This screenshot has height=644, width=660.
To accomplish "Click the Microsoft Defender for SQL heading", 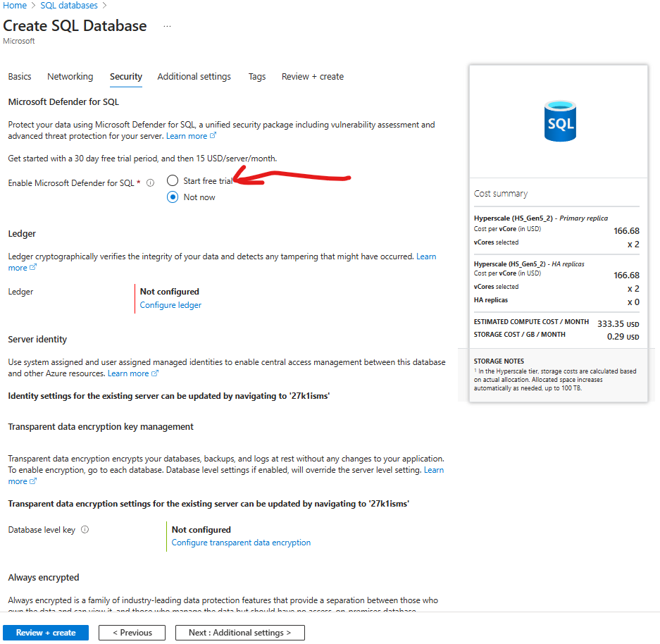I will click(x=63, y=102).
